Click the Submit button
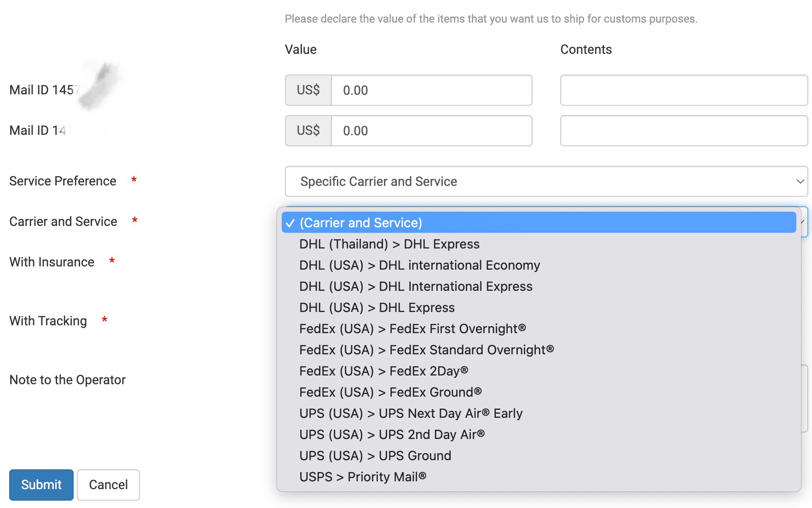Viewport: 812px width, 508px height. [x=41, y=485]
